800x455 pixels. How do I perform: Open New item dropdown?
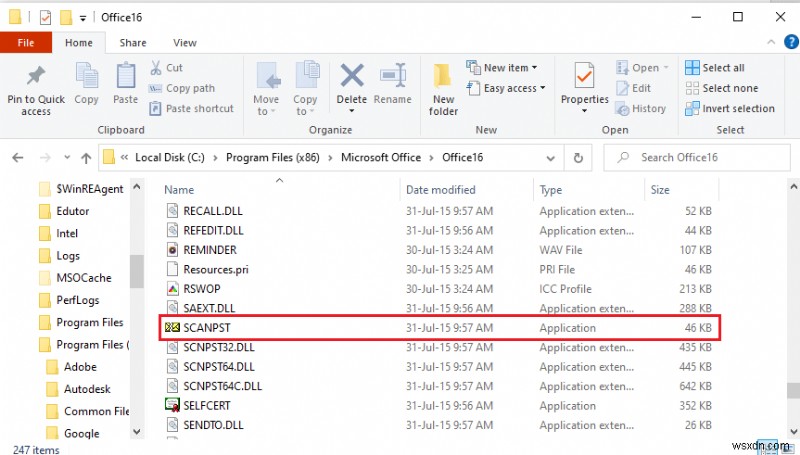tap(502, 67)
